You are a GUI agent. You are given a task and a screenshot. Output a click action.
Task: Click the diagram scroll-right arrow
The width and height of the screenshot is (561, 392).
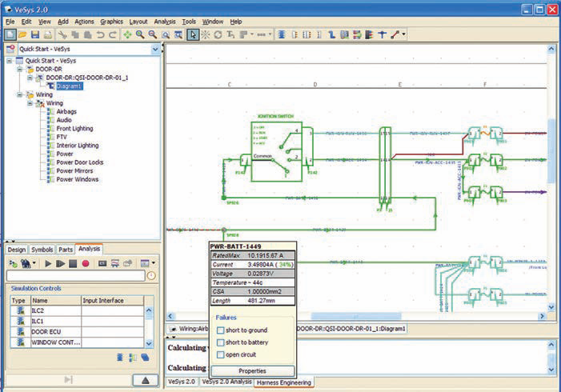[542, 316]
